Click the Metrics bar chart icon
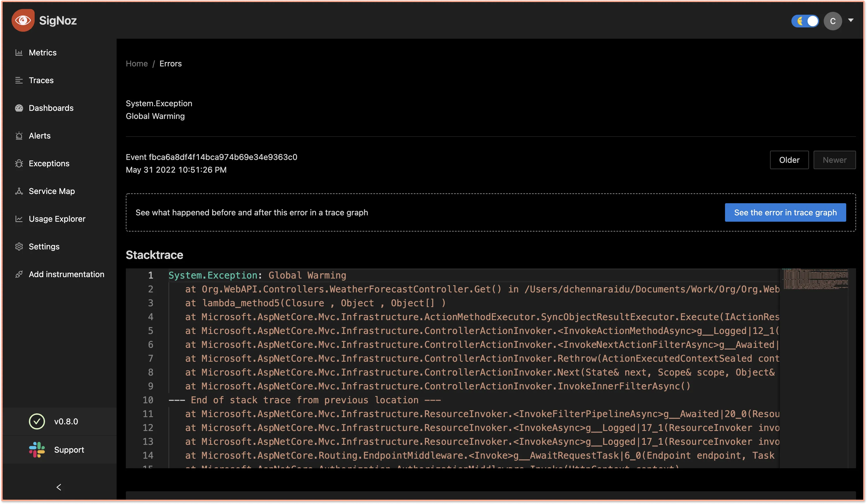This screenshot has width=867, height=504. click(19, 53)
